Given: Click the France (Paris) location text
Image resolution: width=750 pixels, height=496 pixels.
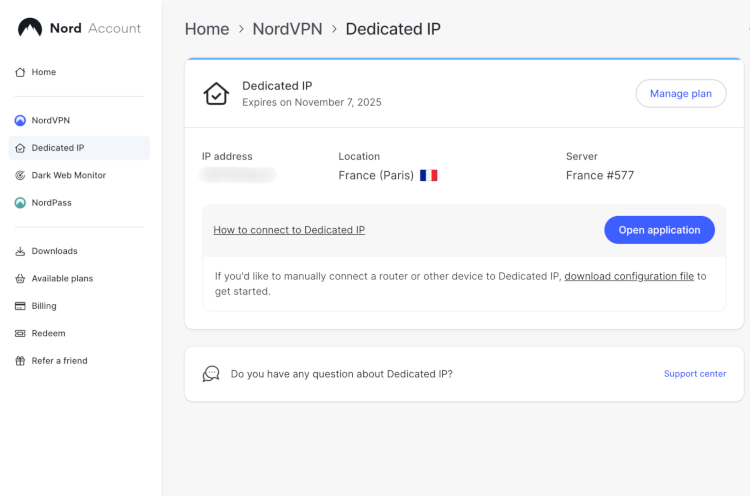Looking at the screenshot, I should (x=376, y=176).
